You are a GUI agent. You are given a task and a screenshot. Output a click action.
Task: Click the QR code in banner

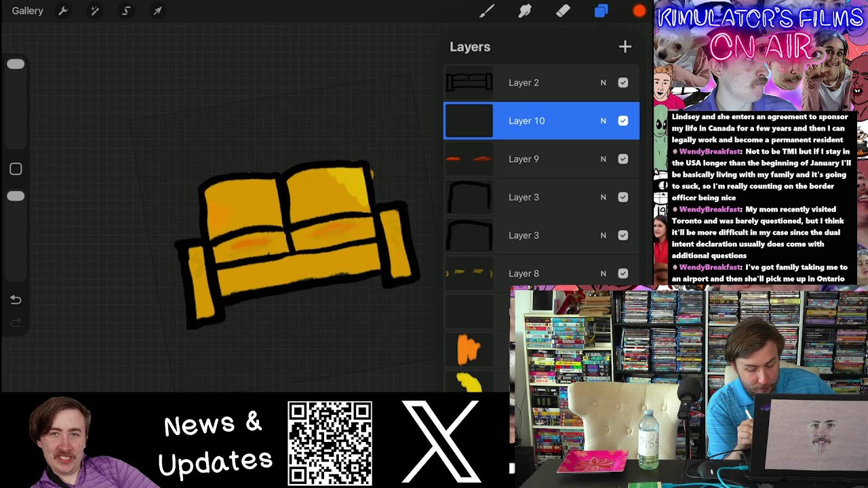pos(330,443)
